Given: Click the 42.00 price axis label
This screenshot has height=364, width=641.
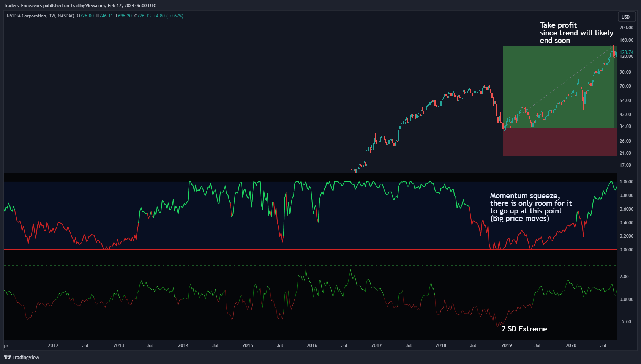Looking at the screenshot, I should [x=625, y=115].
